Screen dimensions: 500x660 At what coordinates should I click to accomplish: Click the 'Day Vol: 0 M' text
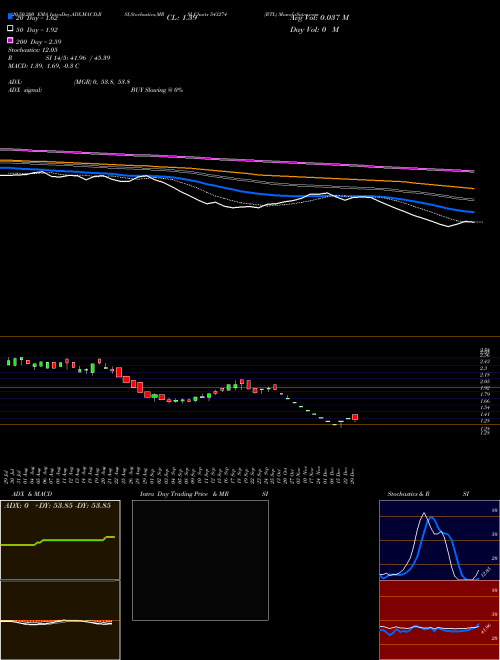[x=314, y=30]
